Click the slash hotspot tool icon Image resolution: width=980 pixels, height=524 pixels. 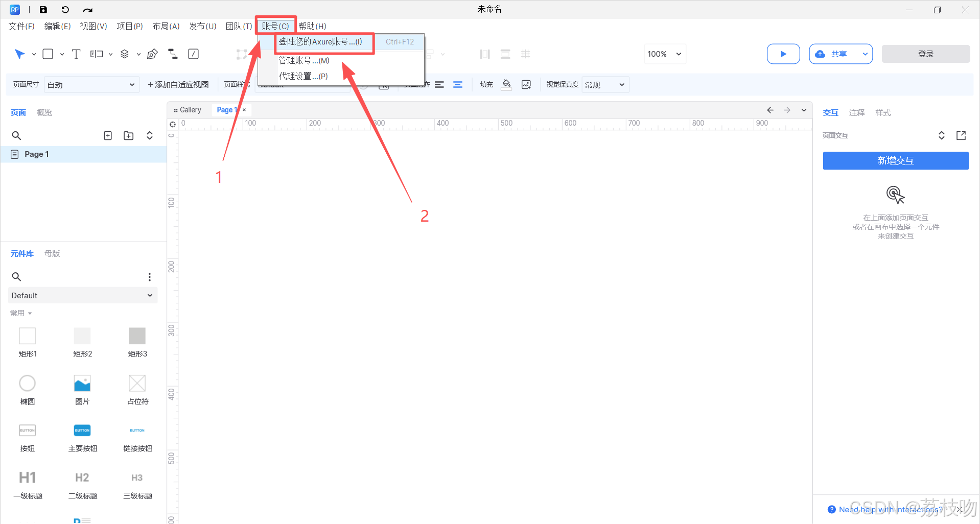pos(194,54)
